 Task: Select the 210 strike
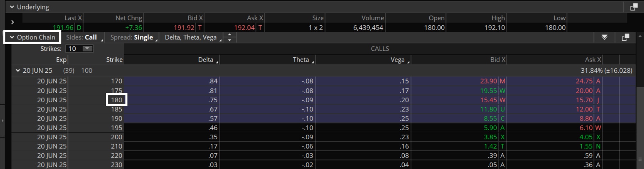[117, 146]
